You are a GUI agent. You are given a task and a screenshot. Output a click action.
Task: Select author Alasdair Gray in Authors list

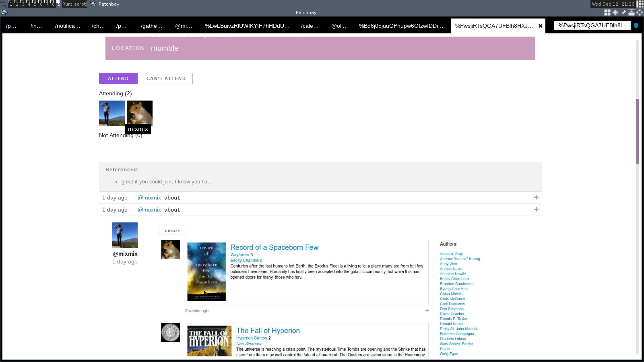click(451, 254)
